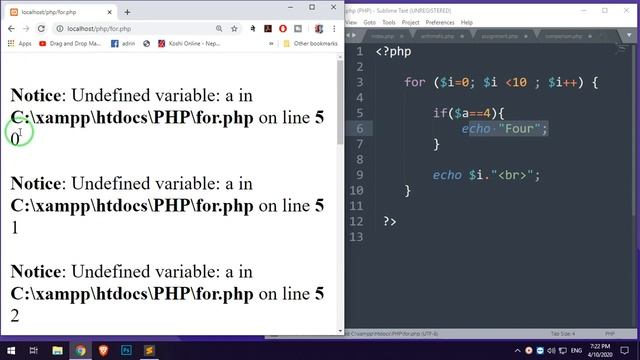Close the localhost/php/for.php tab

tap(109, 12)
